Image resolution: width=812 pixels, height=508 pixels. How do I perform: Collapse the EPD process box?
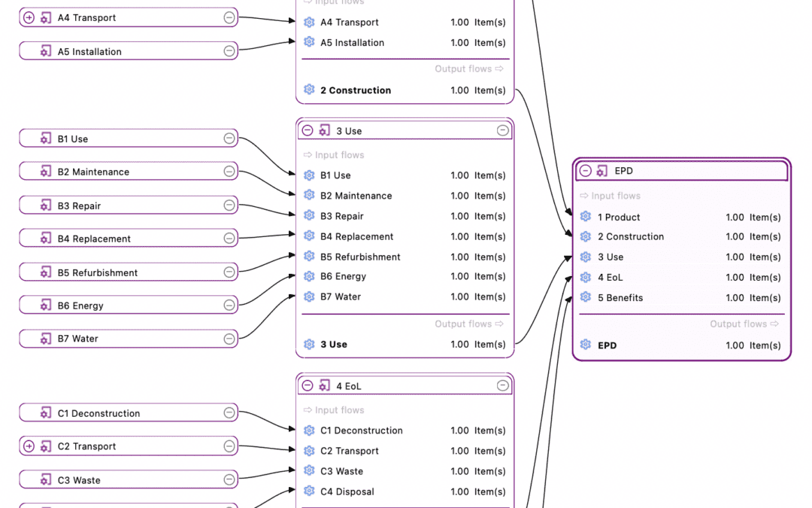click(x=586, y=171)
